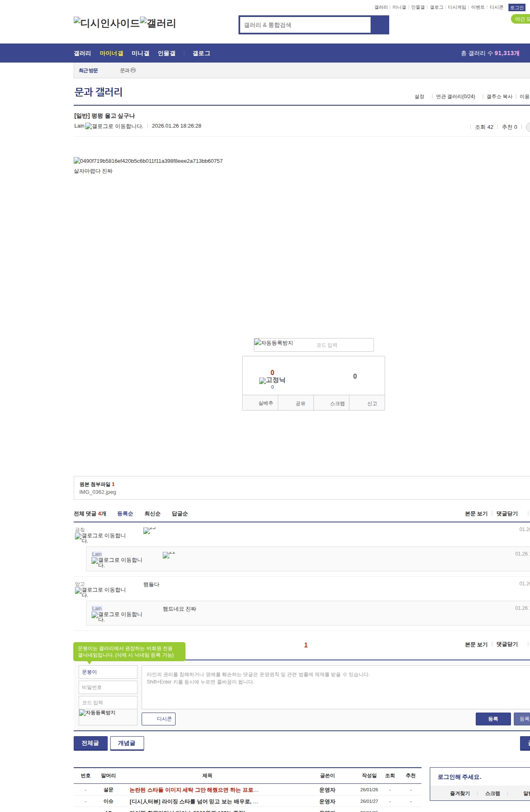
Task: Click the blue search button beside the search box
Action: [380, 25]
